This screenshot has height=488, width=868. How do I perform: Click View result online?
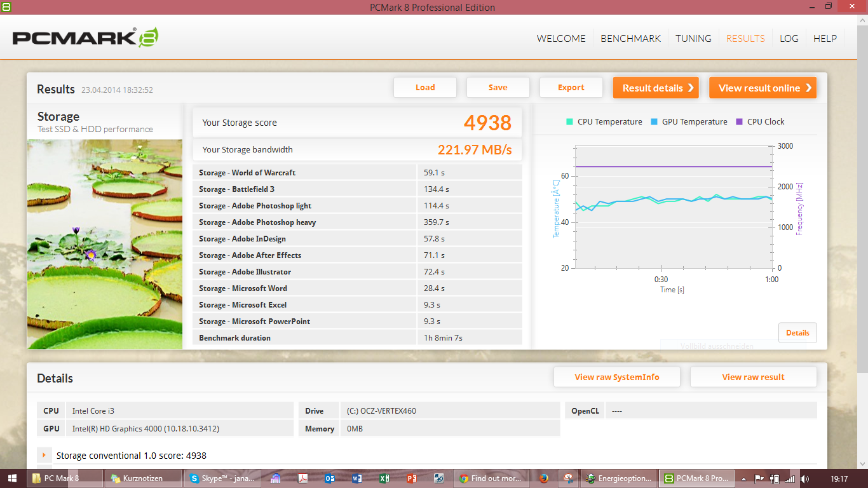pyautogui.click(x=763, y=88)
